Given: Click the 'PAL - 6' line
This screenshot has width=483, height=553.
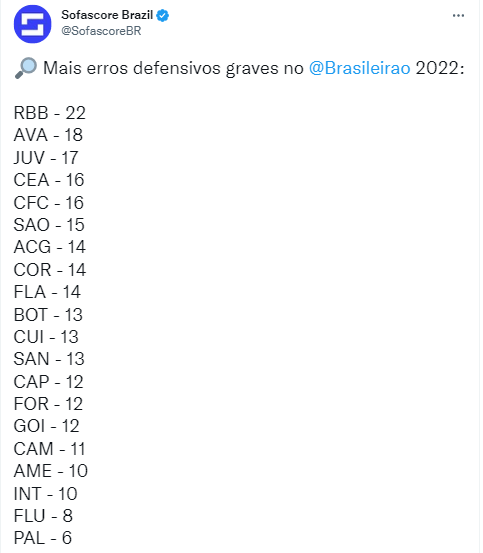Looking at the screenshot, I should click(x=43, y=538).
